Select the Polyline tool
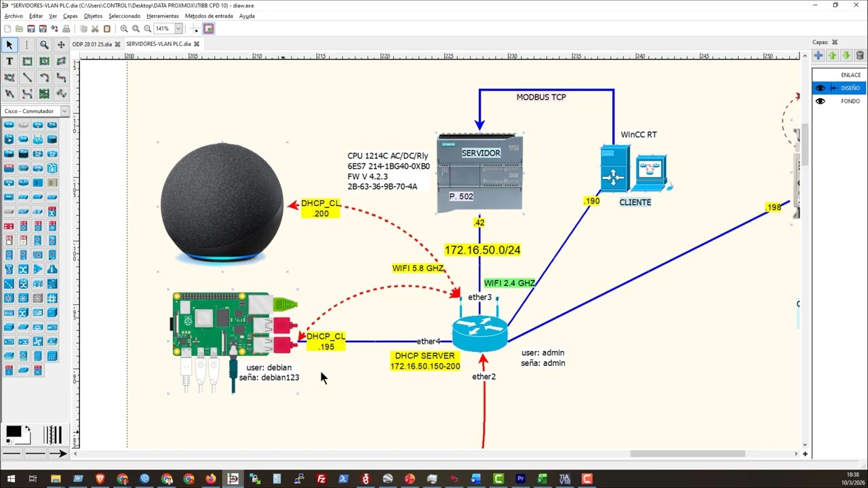Screen dimensions: 868x488 click(x=9, y=94)
